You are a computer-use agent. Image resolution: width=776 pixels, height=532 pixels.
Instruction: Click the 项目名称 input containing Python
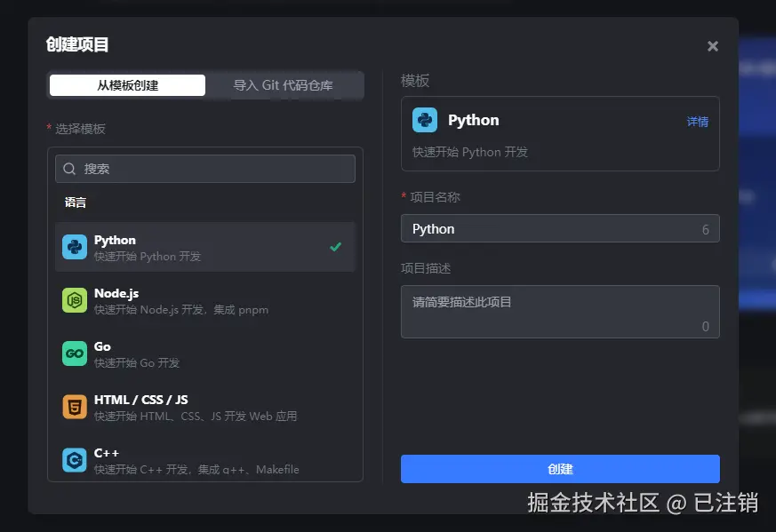[560, 228]
